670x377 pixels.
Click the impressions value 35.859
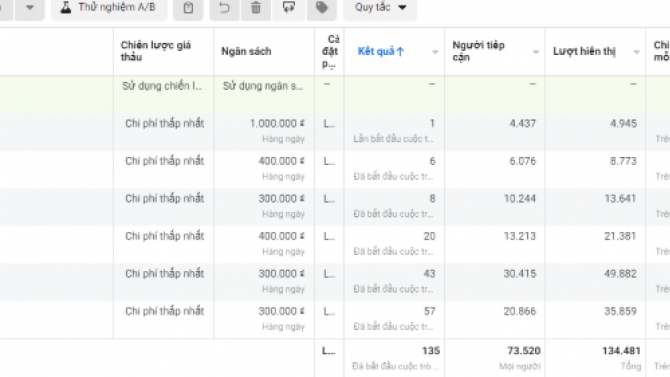(x=620, y=312)
